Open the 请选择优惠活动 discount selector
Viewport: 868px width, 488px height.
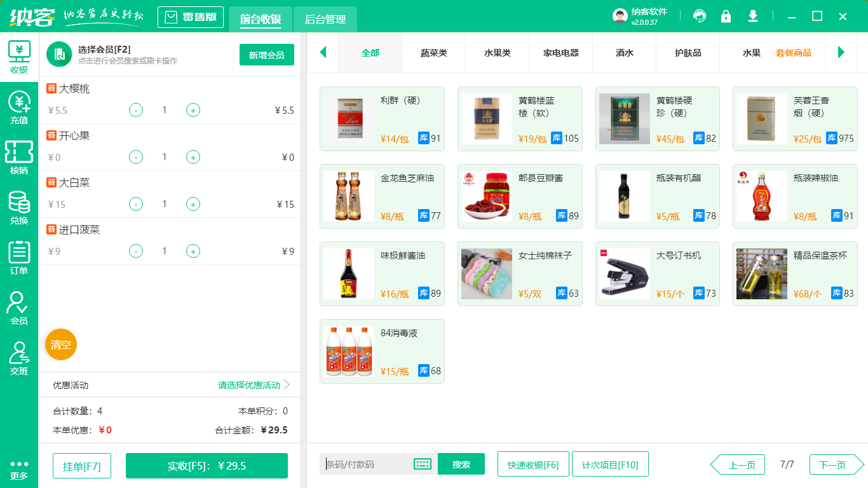pyautogui.click(x=248, y=384)
